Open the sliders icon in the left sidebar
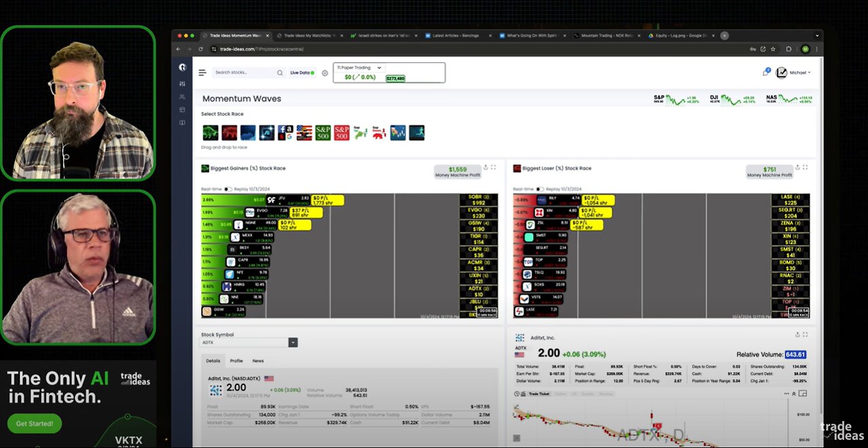This screenshot has height=448, width=868. [182, 83]
